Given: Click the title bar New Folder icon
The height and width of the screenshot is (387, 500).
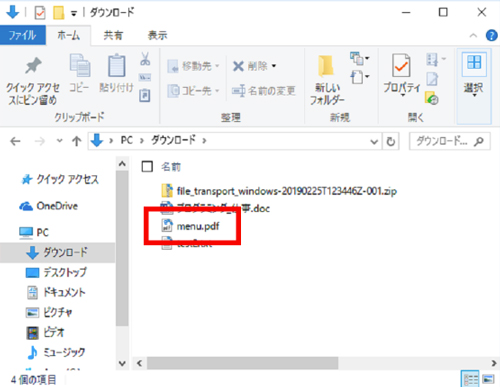Looking at the screenshot, I should coord(58,13).
